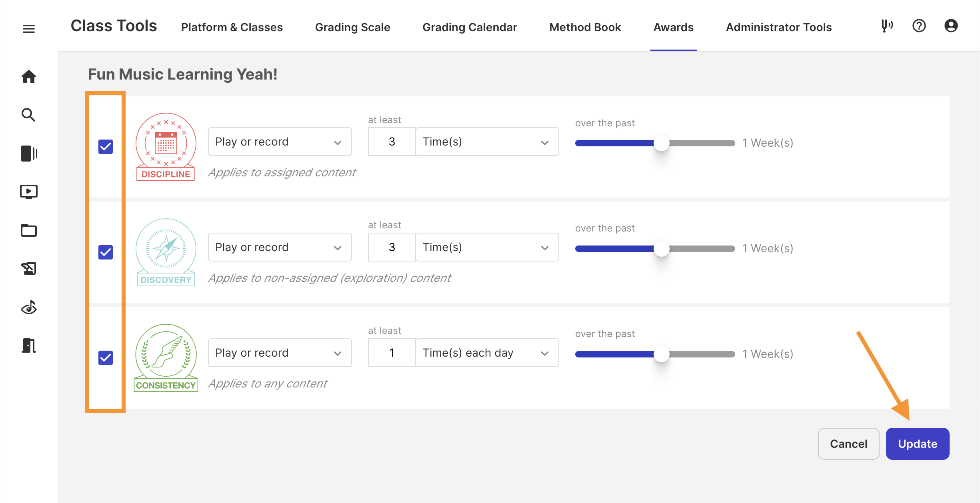Open the tuner icon in header
This screenshot has height=503, width=980.
[x=887, y=26]
